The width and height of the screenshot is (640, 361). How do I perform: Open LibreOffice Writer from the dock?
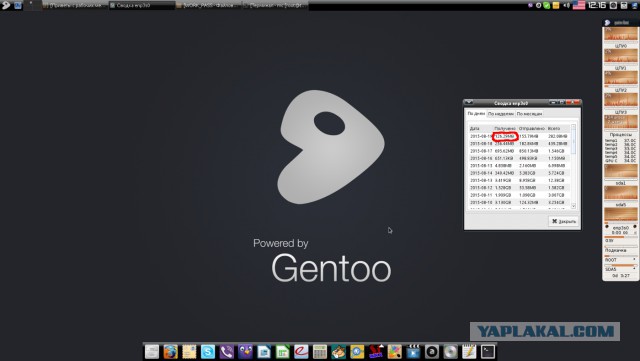point(264,352)
